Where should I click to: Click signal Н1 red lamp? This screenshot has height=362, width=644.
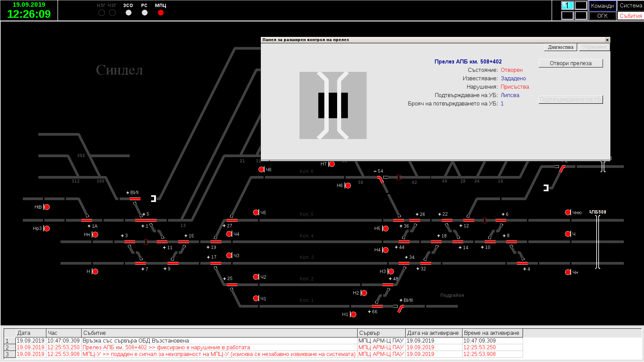353,315
